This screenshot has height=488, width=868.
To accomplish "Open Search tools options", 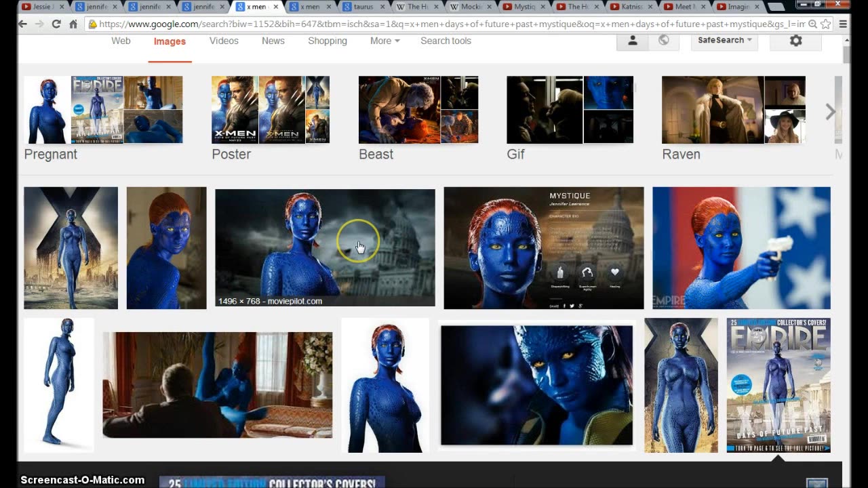I will 446,41.
